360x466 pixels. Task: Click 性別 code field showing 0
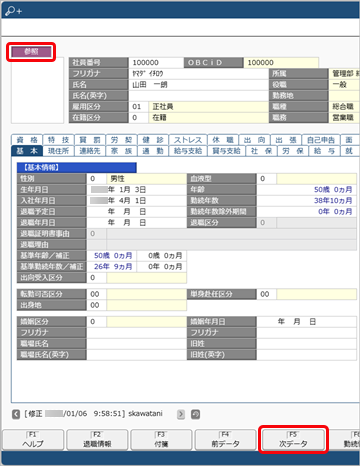click(x=96, y=179)
